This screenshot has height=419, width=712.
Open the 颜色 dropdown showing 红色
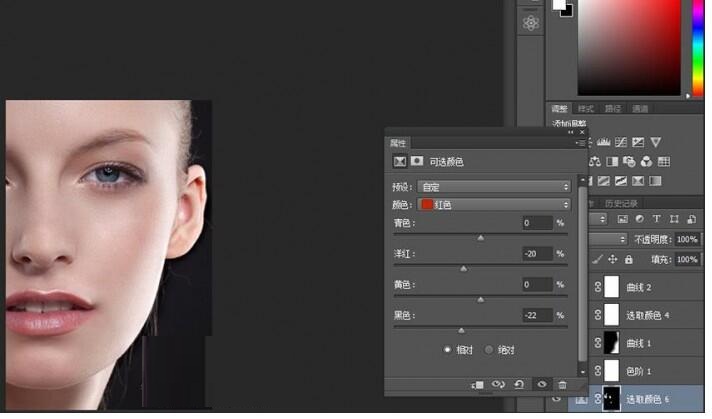[494, 205]
